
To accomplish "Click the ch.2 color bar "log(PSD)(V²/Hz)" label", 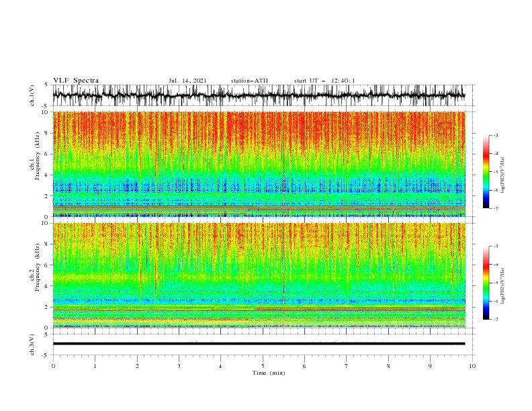I will tap(502, 286).
